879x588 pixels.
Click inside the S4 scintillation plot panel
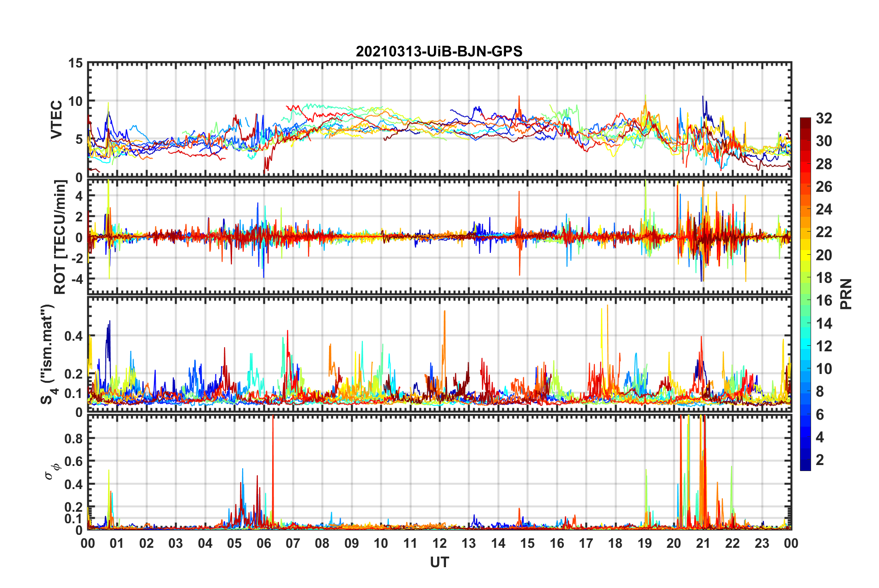tap(439, 355)
